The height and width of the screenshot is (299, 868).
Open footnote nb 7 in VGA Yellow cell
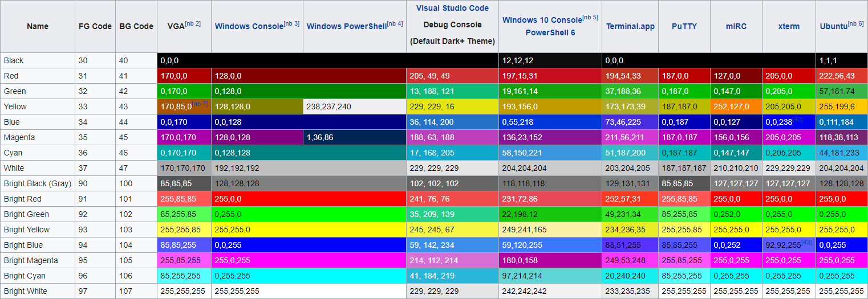coord(200,104)
